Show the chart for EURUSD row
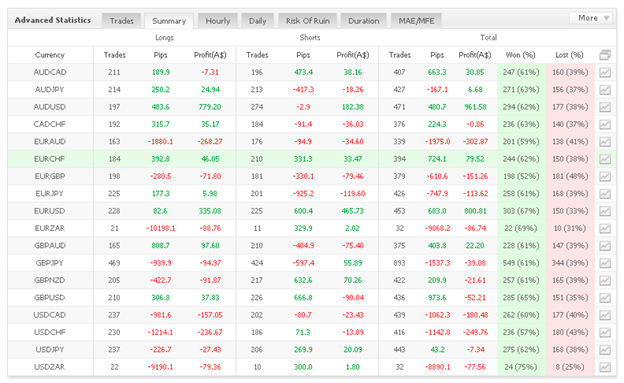Image resolution: width=624 pixels, height=383 pixels. coord(605,211)
